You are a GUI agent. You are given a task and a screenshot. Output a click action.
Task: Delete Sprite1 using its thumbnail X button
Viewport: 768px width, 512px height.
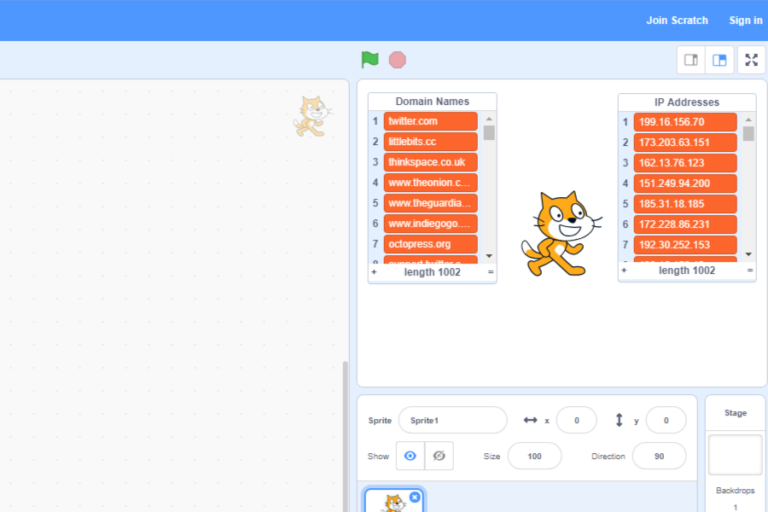tap(415, 496)
